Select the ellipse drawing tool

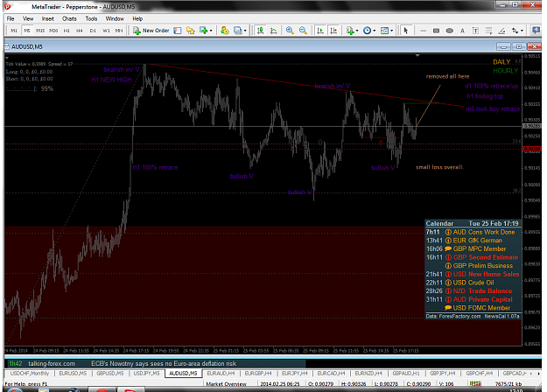449,31
